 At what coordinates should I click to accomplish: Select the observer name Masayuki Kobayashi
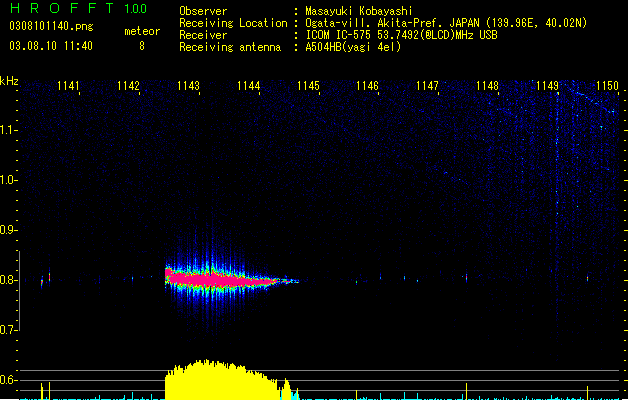pyautogui.click(x=359, y=11)
